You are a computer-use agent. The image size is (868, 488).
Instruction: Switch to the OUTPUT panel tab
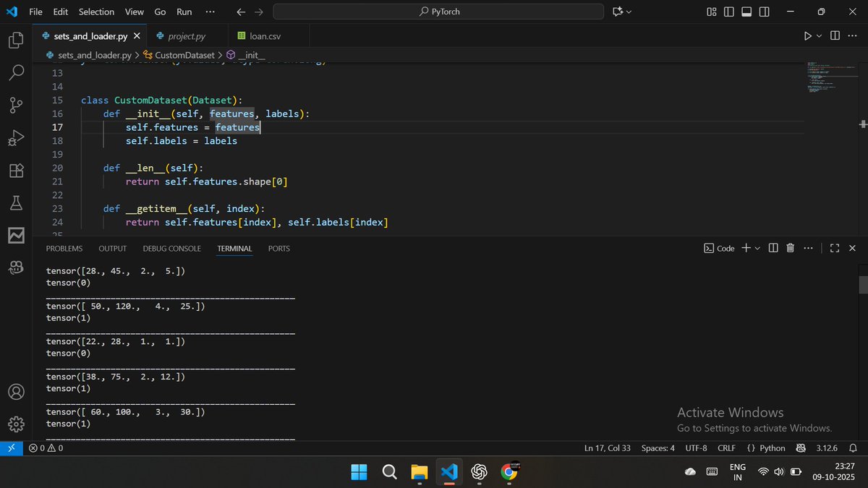pos(113,248)
